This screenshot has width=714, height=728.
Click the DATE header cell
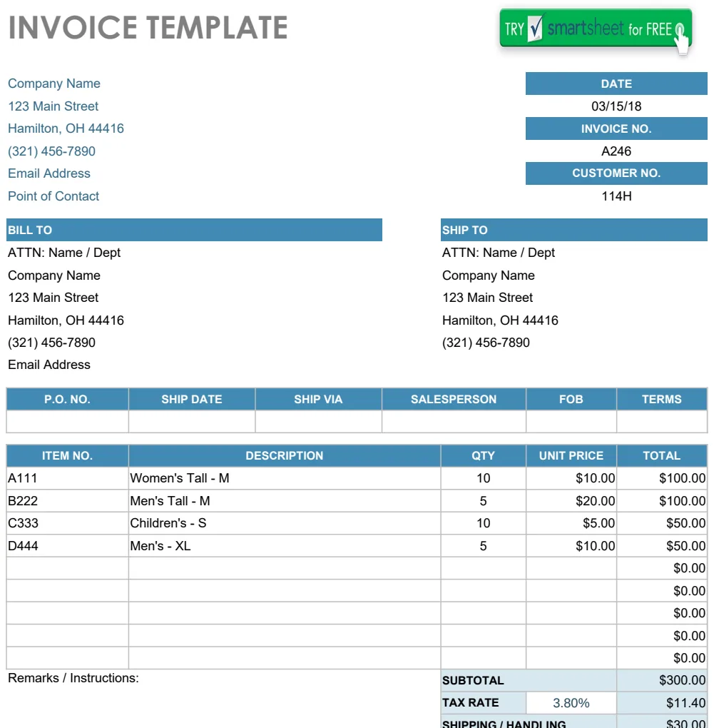click(616, 84)
